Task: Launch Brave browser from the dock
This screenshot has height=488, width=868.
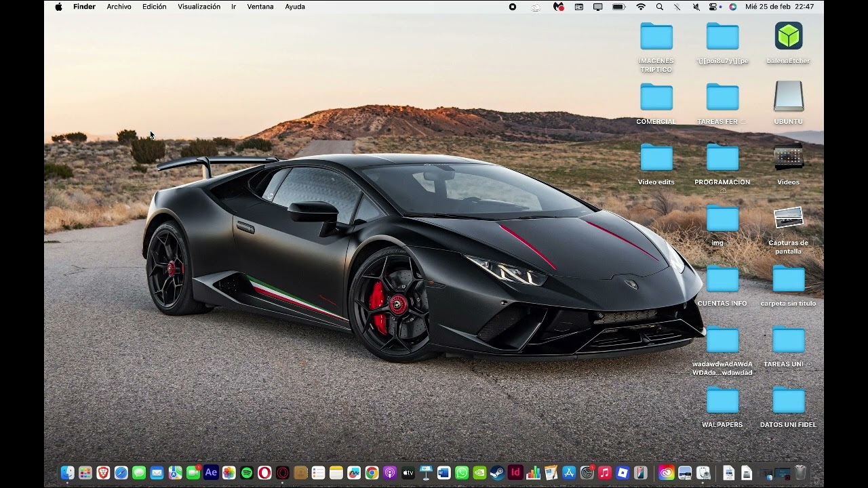Action: pos(103,472)
